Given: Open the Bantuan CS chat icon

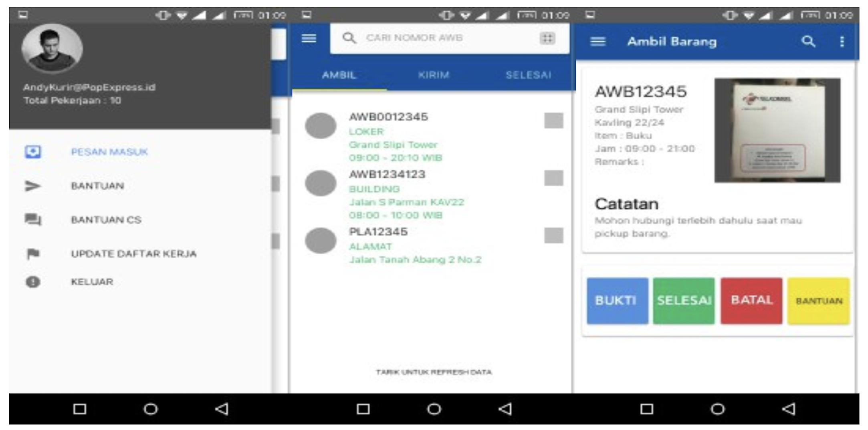Looking at the screenshot, I should pyautogui.click(x=33, y=219).
